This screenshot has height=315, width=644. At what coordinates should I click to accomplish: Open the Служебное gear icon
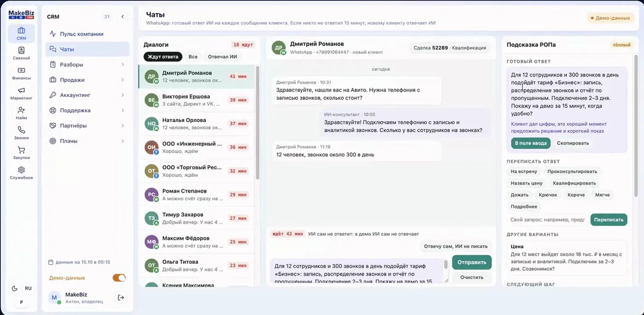21,169
